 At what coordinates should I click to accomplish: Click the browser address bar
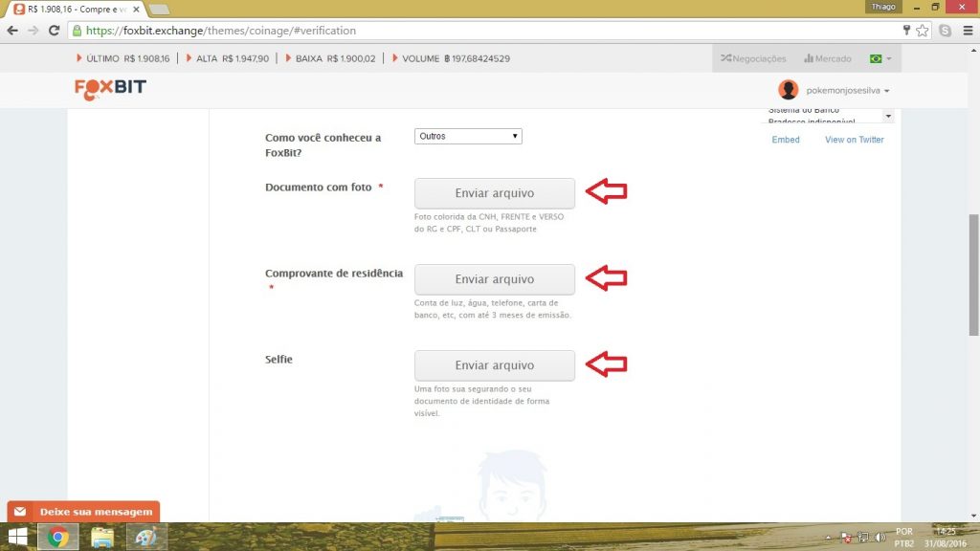[x=479, y=31]
